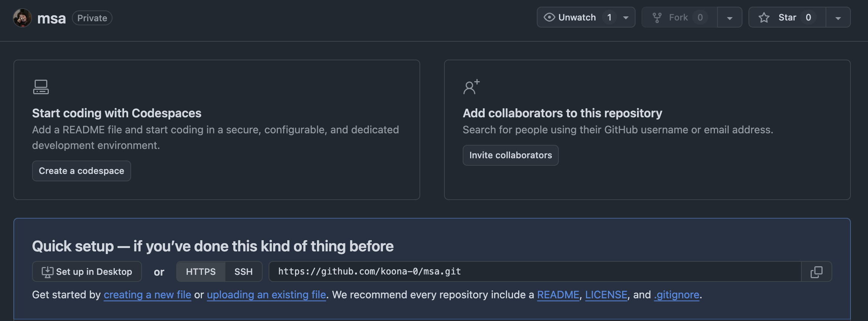The width and height of the screenshot is (868, 321).
Task: Open the creating a new file link
Action: coord(147,295)
